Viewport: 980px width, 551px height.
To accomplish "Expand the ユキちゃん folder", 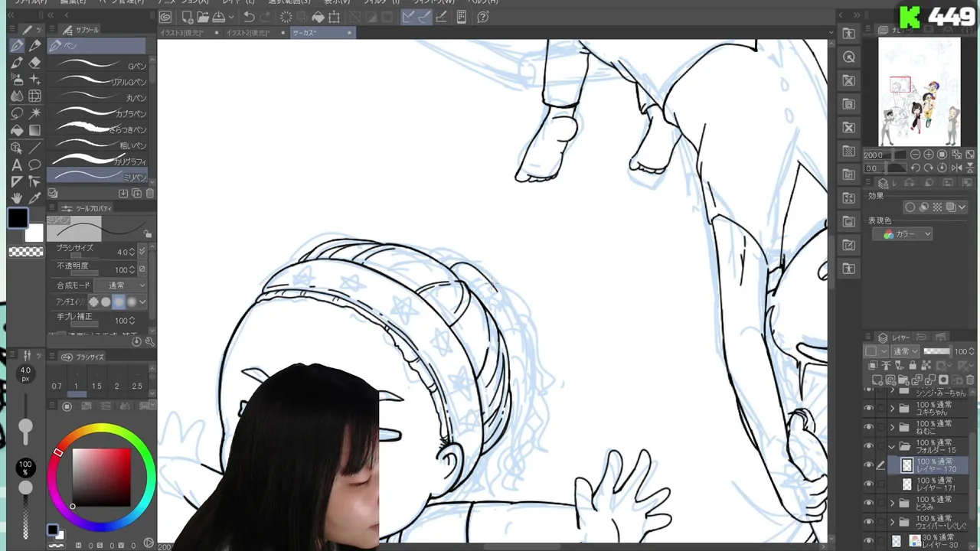I will click(x=892, y=409).
